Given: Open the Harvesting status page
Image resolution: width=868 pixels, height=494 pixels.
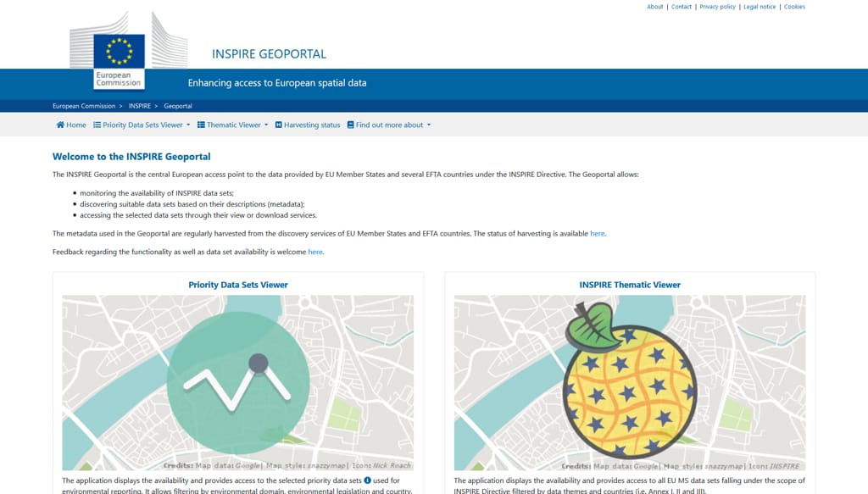Looking at the screenshot, I should (308, 125).
